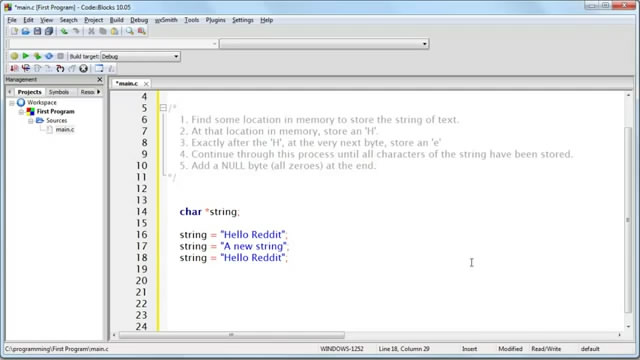The width and height of the screenshot is (640, 360).
Task: Click the editor scroll down arrow
Action: [628, 327]
